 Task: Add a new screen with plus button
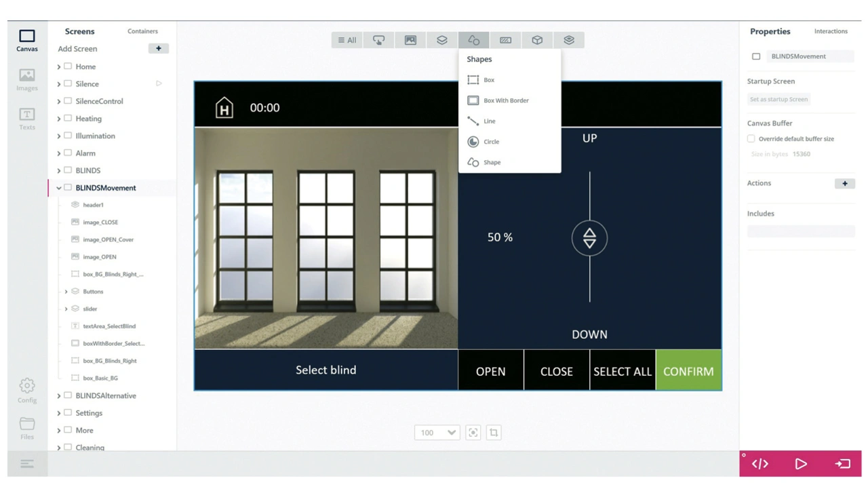[158, 49]
